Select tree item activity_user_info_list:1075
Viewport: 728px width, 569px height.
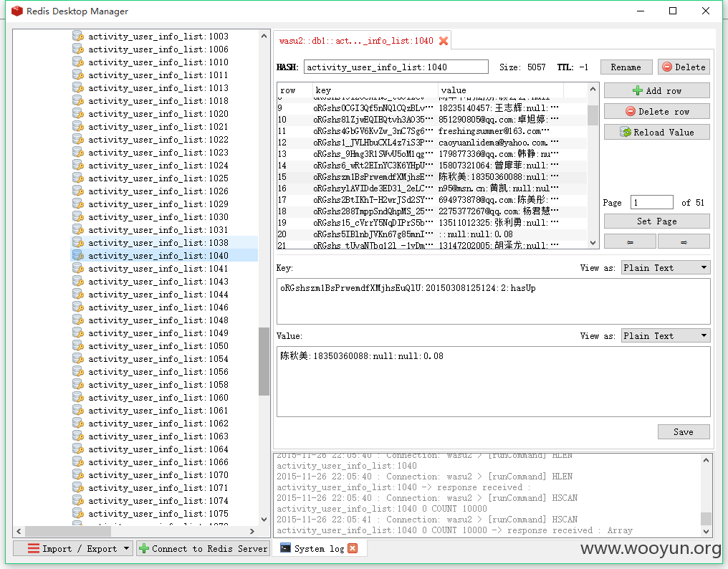158,514
